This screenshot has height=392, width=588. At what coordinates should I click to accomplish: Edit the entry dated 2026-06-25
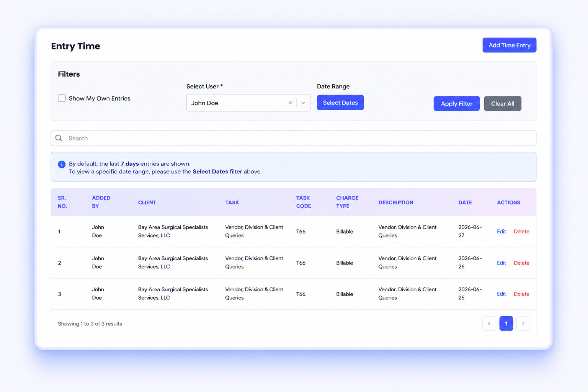(501, 294)
